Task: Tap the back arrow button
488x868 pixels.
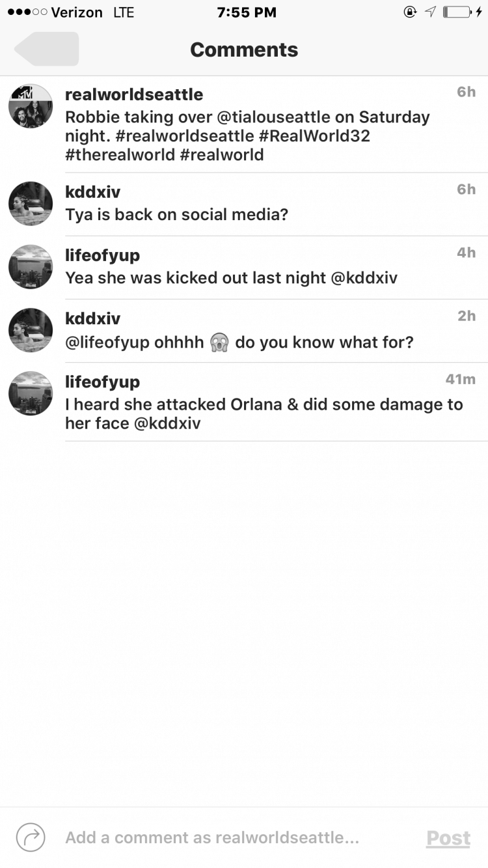Action: [x=46, y=49]
